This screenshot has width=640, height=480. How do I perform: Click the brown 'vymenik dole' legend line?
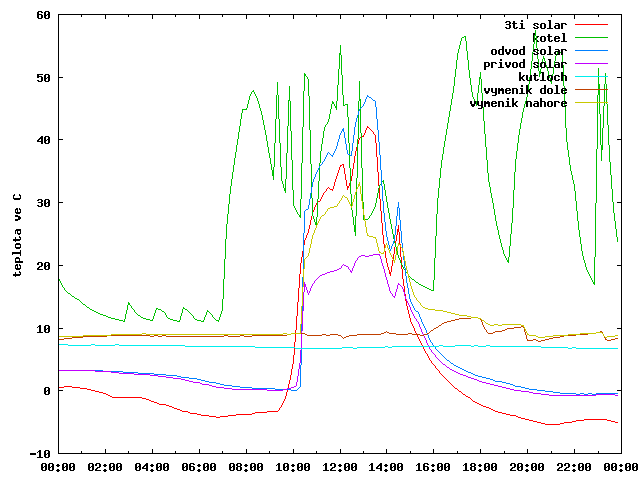pyautogui.click(x=591, y=90)
